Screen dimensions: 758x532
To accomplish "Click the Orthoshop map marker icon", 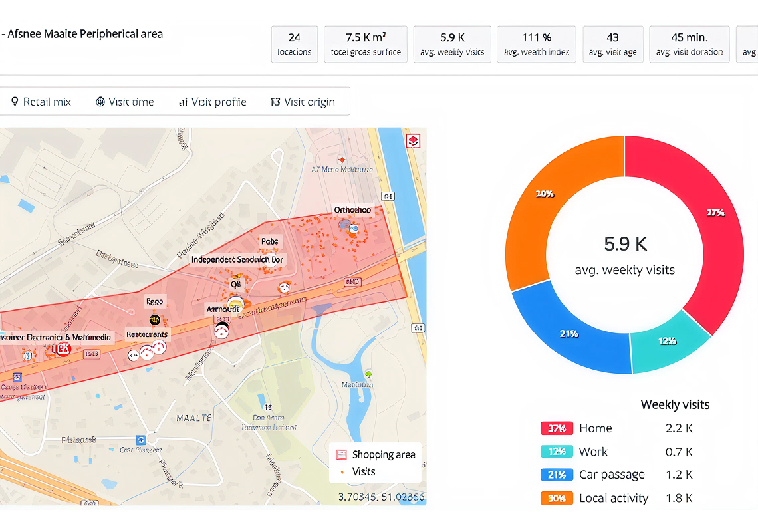I will coord(352,227).
